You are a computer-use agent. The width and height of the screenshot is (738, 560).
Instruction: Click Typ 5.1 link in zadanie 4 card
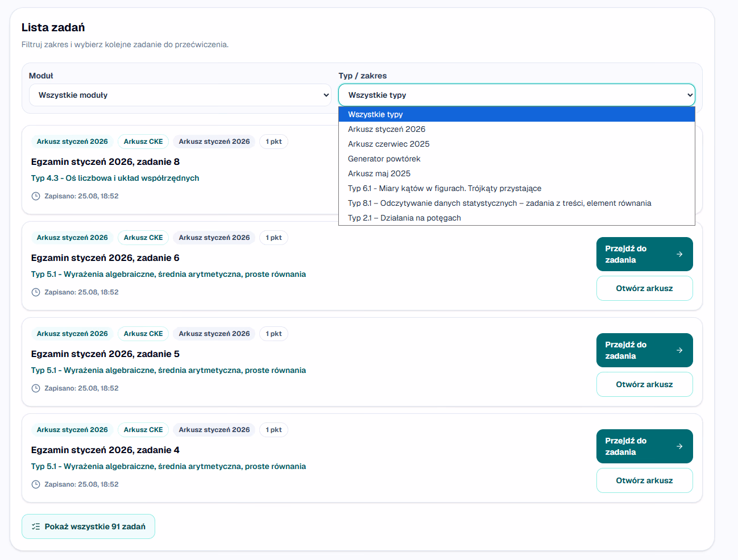coord(168,466)
